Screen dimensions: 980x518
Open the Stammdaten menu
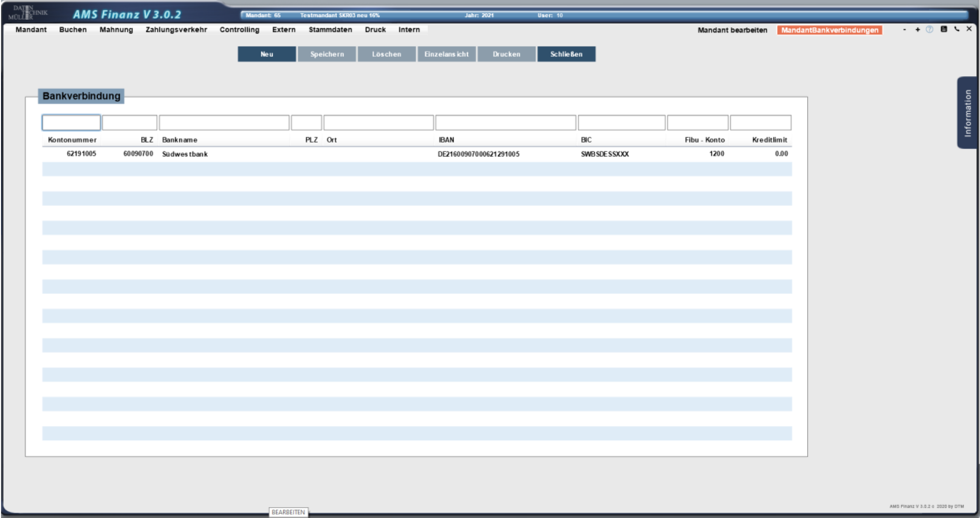[x=330, y=30]
